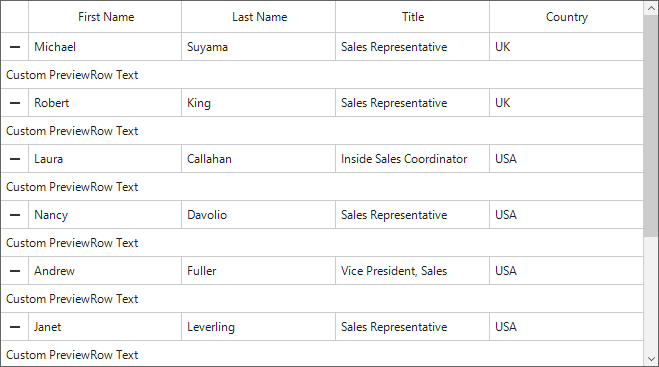Sort by the Last Name column header
This screenshot has height=367, width=659.
[258, 17]
